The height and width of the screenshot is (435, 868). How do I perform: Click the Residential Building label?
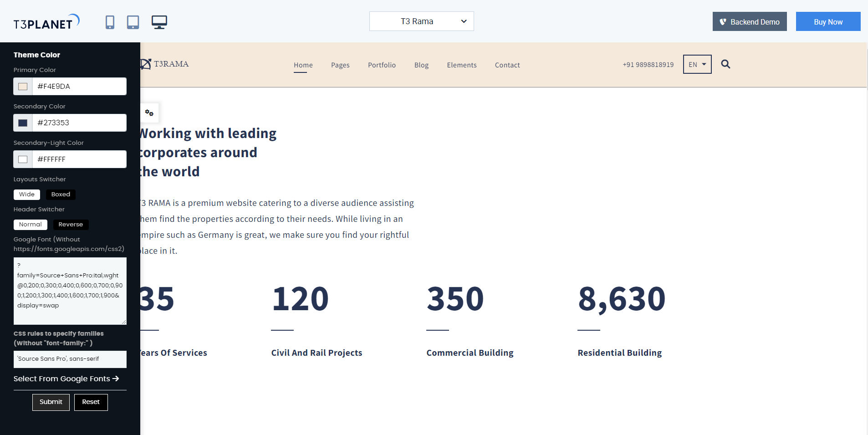click(620, 353)
